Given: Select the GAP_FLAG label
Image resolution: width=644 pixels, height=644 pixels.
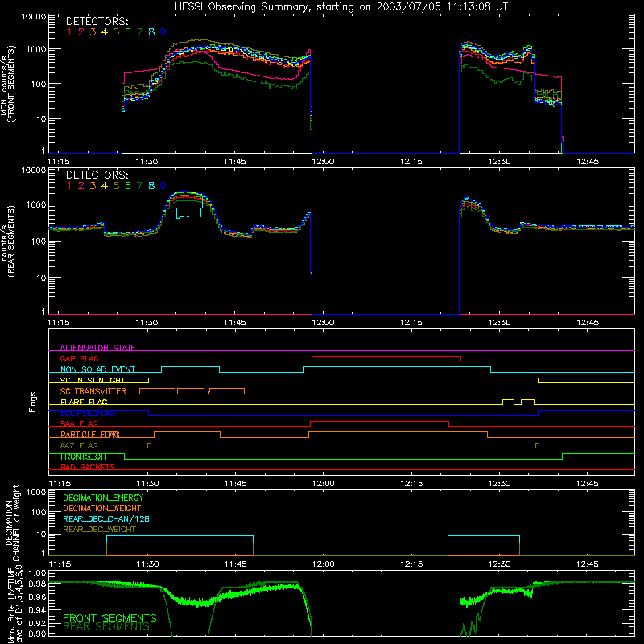Looking at the screenshot, I should (x=79, y=358).
